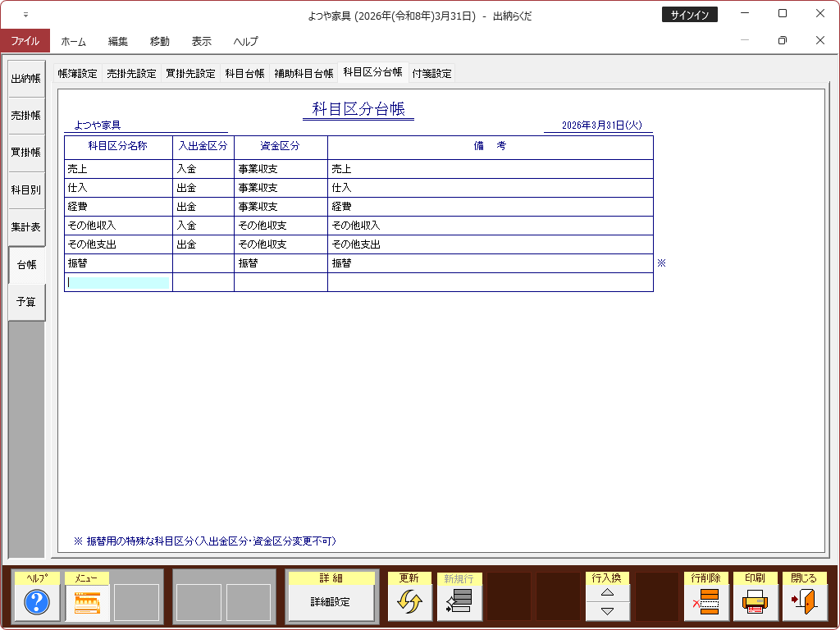Switch to the 付箋設定 tab
This screenshot has width=840, height=630.
431,73
